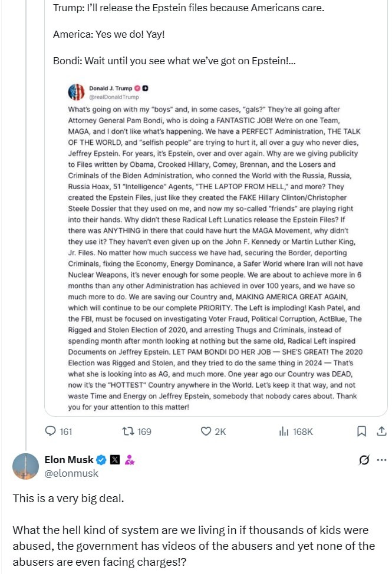Repost the quoted tweet via retweet icon
392x574 pixels.
[127, 431]
